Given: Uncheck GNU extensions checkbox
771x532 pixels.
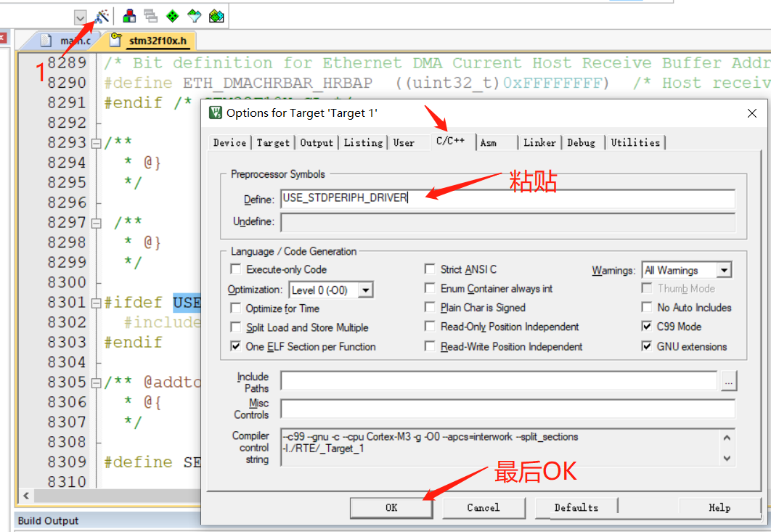Looking at the screenshot, I should tap(647, 346).
